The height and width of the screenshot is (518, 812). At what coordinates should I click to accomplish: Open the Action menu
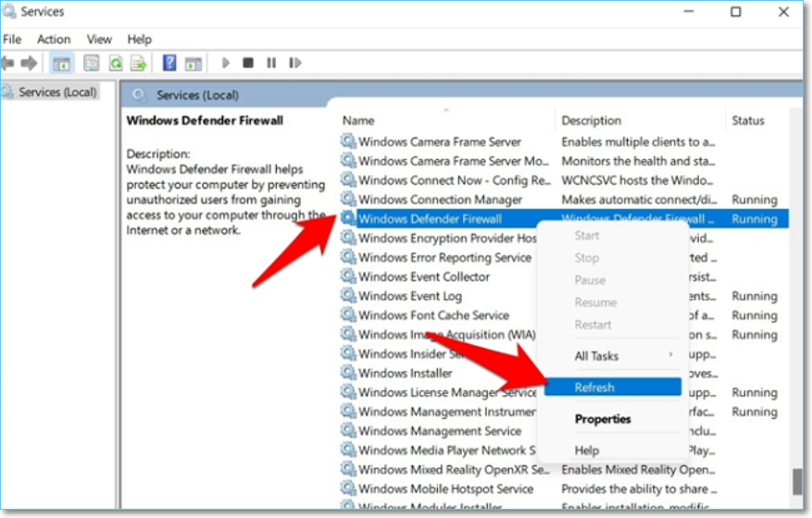click(x=54, y=39)
